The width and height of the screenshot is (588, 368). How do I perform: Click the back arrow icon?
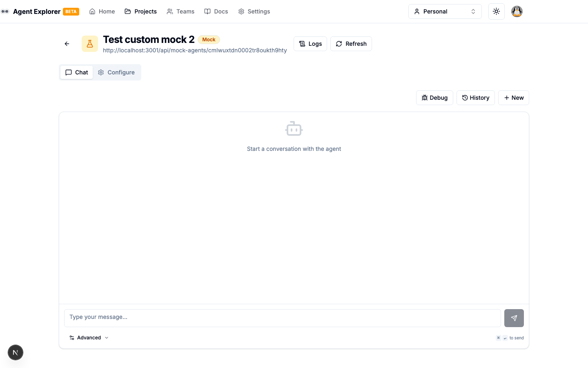pos(67,44)
